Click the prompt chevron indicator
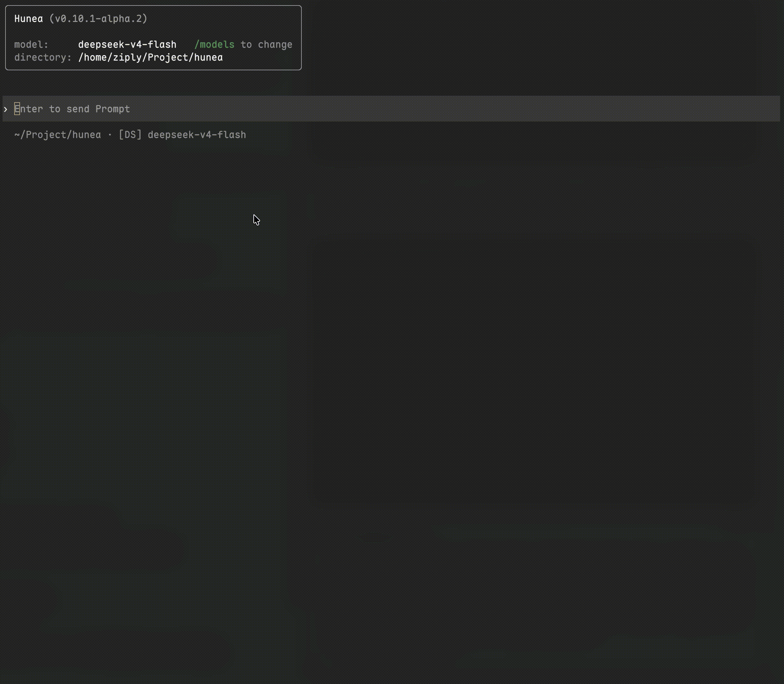Viewport: 784px width, 684px height. (x=6, y=110)
